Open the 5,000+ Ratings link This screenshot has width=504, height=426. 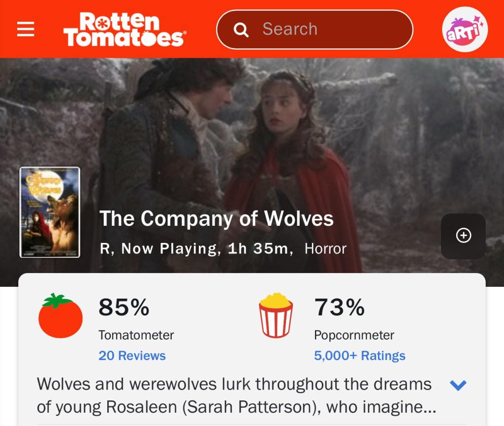click(359, 356)
